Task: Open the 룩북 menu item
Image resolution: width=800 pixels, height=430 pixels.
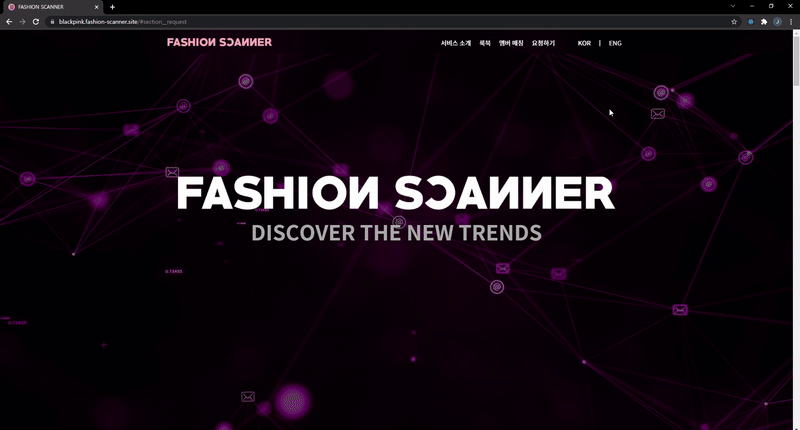Action: 485,43
